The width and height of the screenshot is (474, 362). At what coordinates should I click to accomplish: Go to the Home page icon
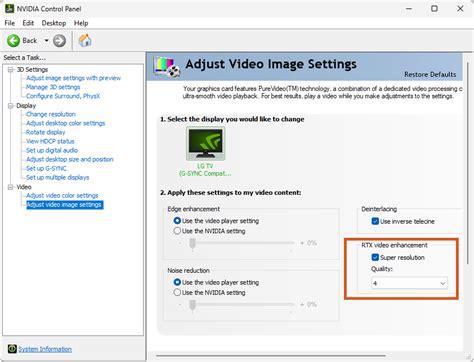(x=85, y=41)
